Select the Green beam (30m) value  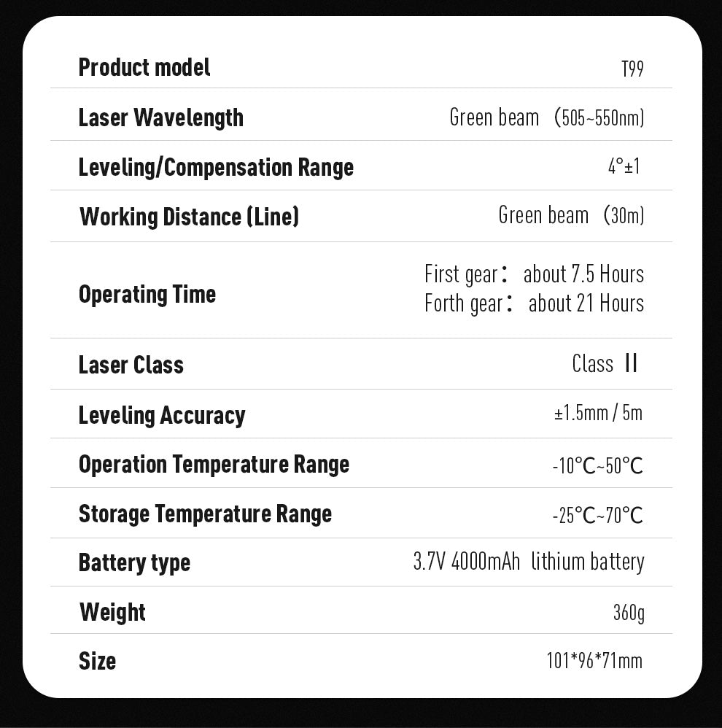click(571, 216)
